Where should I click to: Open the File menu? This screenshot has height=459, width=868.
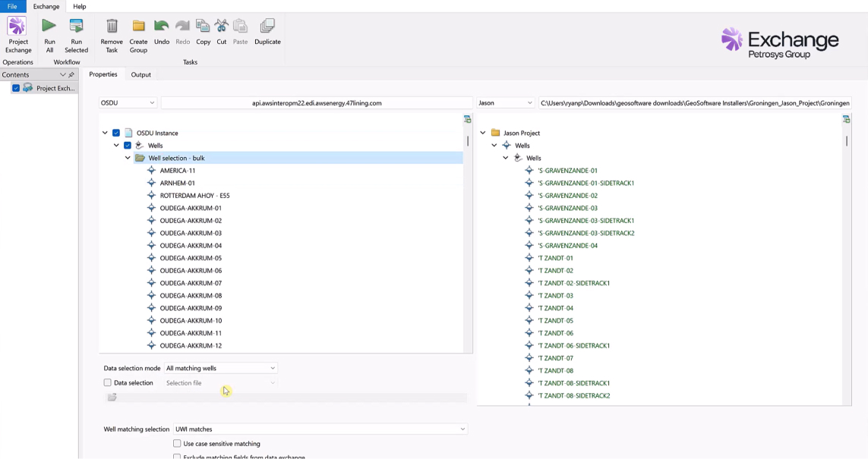pyautogui.click(x=12, y=6)
